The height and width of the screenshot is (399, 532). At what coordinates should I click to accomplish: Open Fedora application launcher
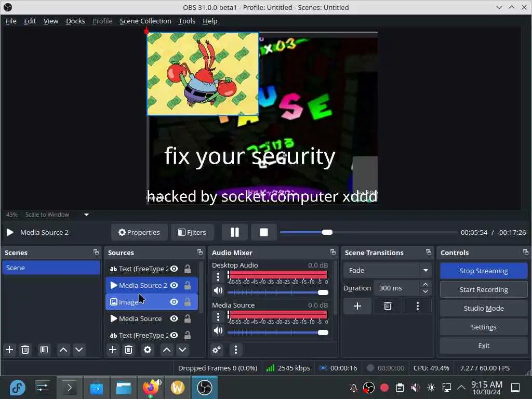coord(17,388)
